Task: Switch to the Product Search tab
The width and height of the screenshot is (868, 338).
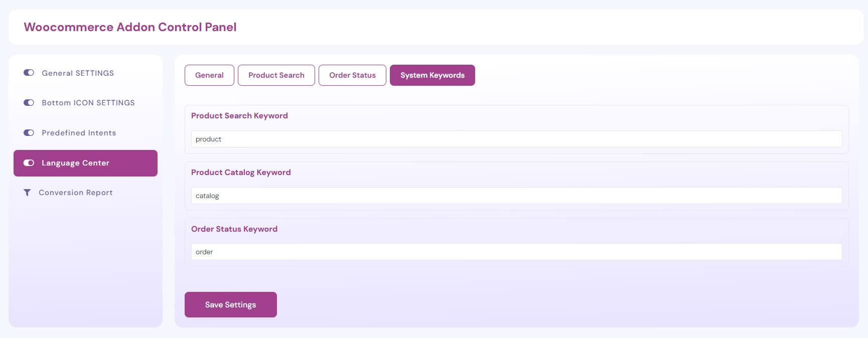Action: [276, 75]
